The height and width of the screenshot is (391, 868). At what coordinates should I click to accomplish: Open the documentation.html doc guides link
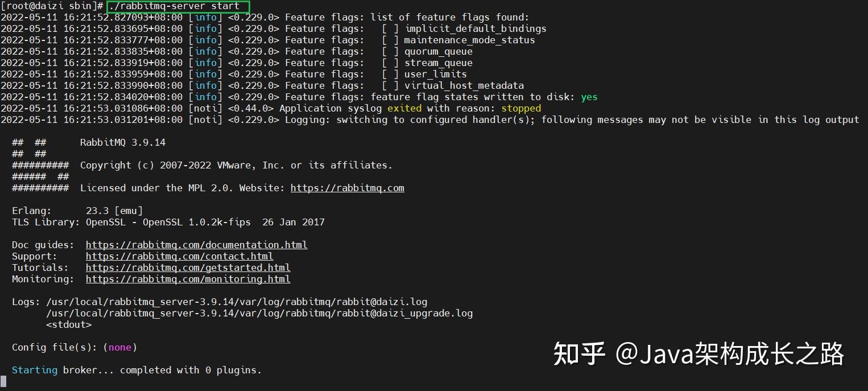pyautogui.click(x=197, y=245)
